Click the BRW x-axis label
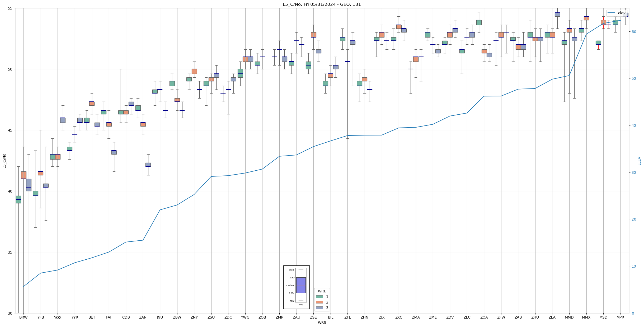Viewport: 644px width, 327px height. click(x=23, y=317)
